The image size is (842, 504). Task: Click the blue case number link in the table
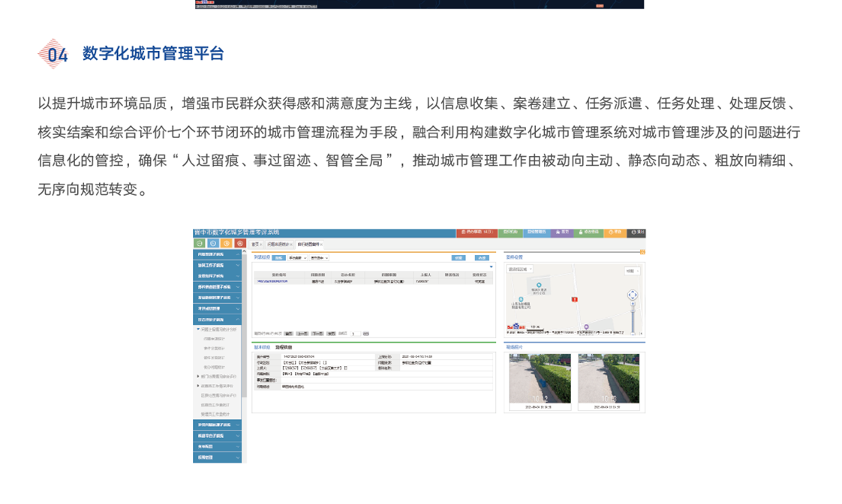click(272, 281)
